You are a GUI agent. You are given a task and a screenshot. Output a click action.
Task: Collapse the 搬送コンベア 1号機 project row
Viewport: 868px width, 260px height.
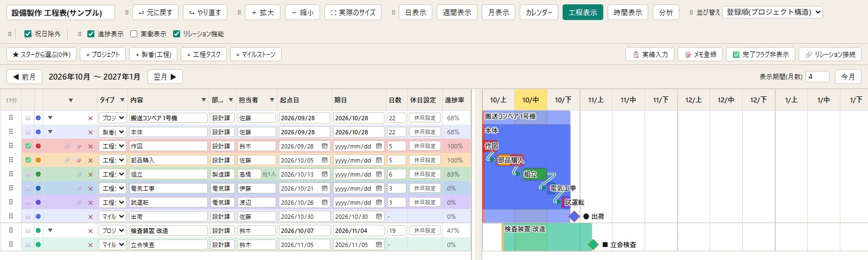pos(50,118)
